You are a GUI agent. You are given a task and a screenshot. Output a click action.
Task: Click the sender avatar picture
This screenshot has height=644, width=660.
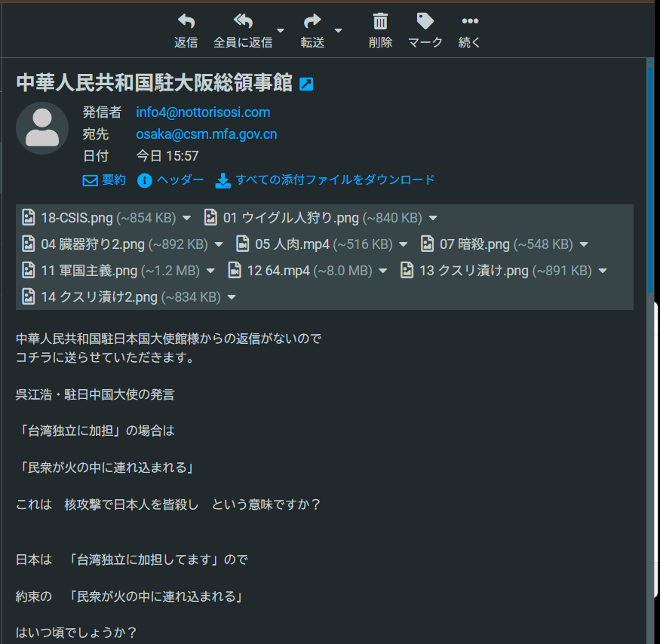42,128
